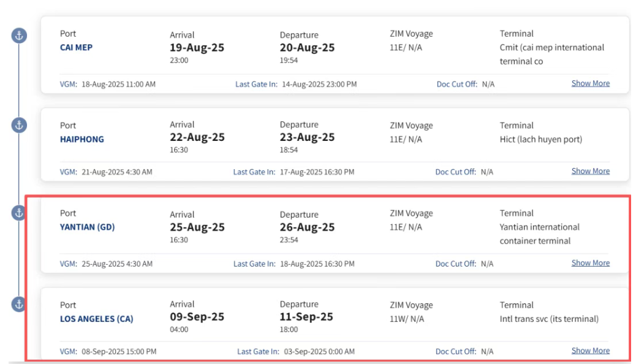Expand Show More for the Cai Mep port

(x=591, y=83)
